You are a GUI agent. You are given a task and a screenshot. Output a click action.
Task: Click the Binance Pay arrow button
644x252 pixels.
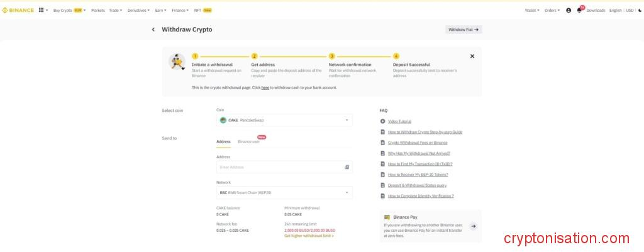click(x=473, y=226)
